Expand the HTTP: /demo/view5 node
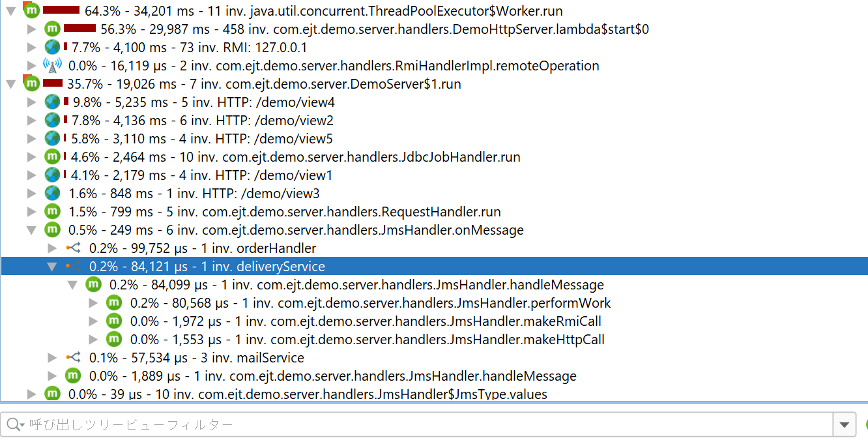 tap(31, 139)
